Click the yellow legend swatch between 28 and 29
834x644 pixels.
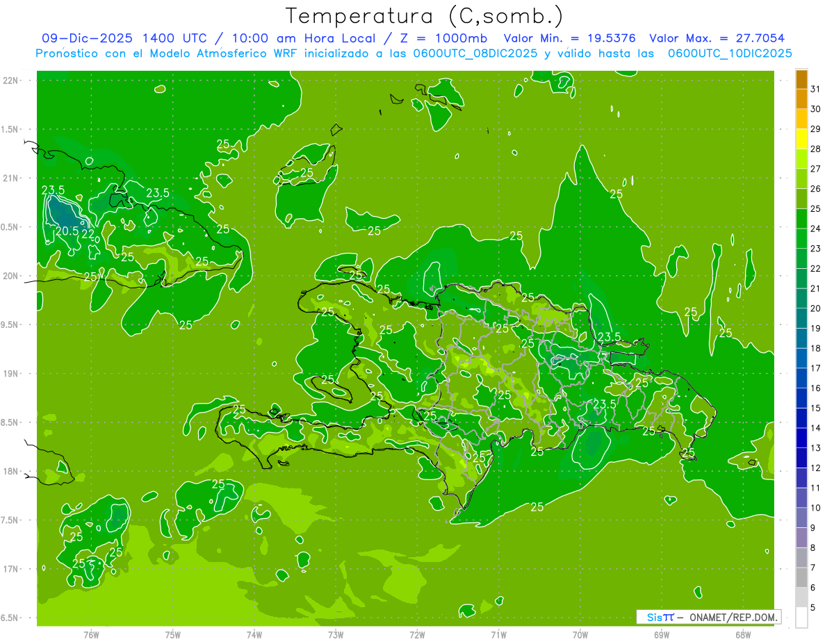point(801,139)
